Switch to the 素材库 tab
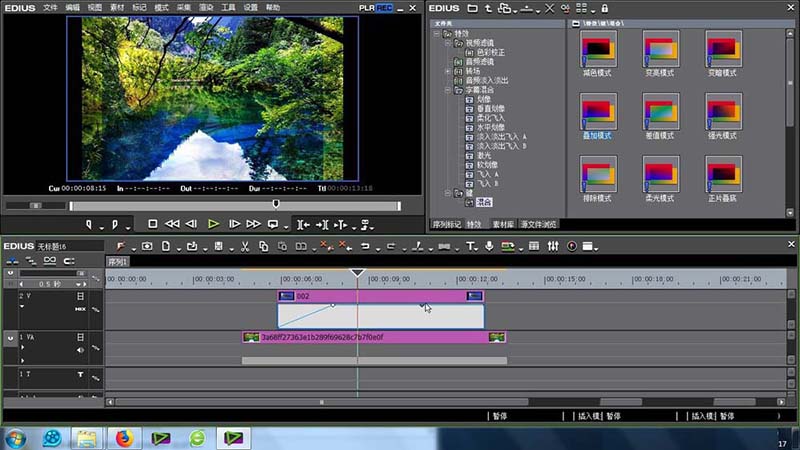Viewport: 800px width, 450px height. pyautogui.click(x=502, y=224)
